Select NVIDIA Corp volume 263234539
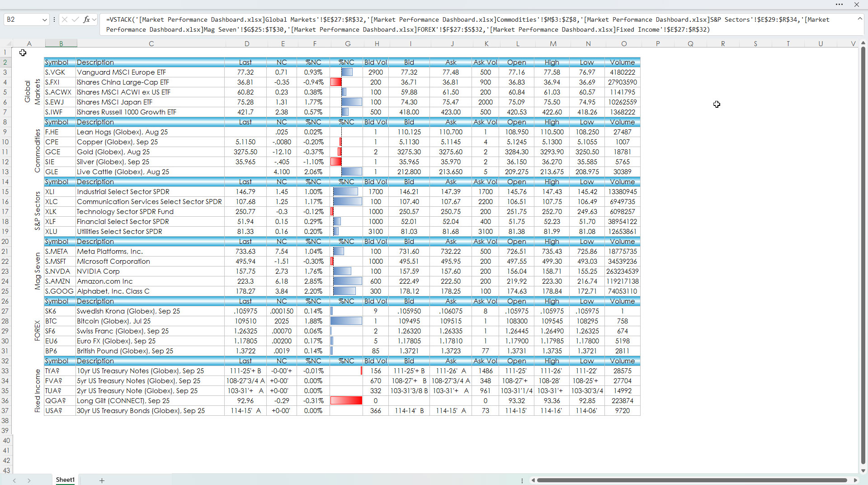The image size is (868, 485). click(x=623, y=271)
